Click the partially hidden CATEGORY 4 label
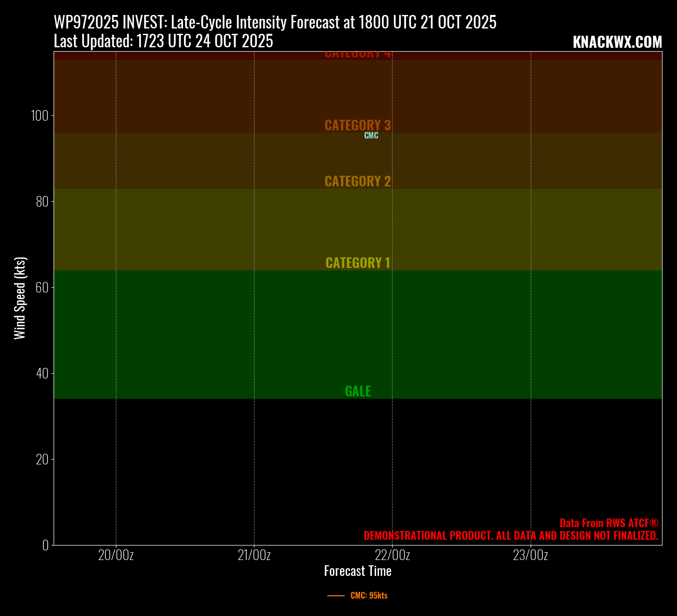Image resolution: width=677 pixels, height=616 pixels. click(x=357, y=55)
